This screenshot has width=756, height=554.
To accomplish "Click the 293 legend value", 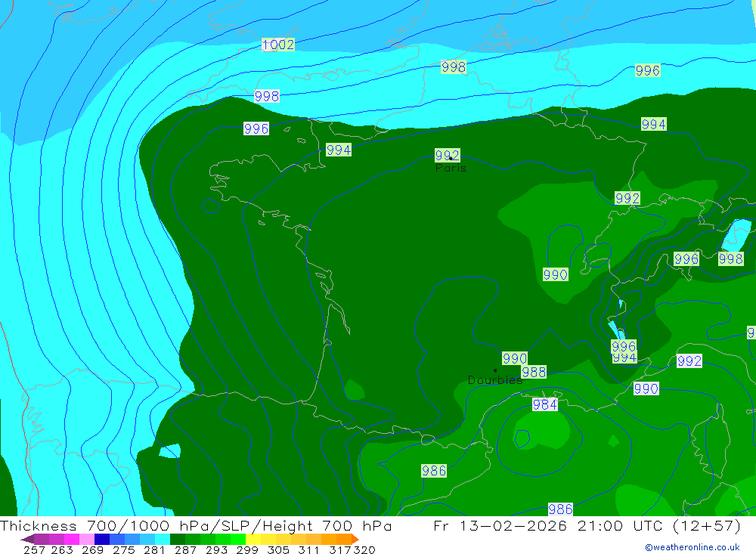I will [216, 550].
